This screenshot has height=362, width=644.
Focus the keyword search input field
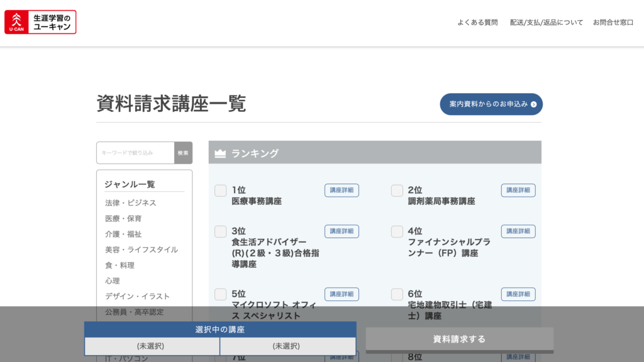click(136, 153)
